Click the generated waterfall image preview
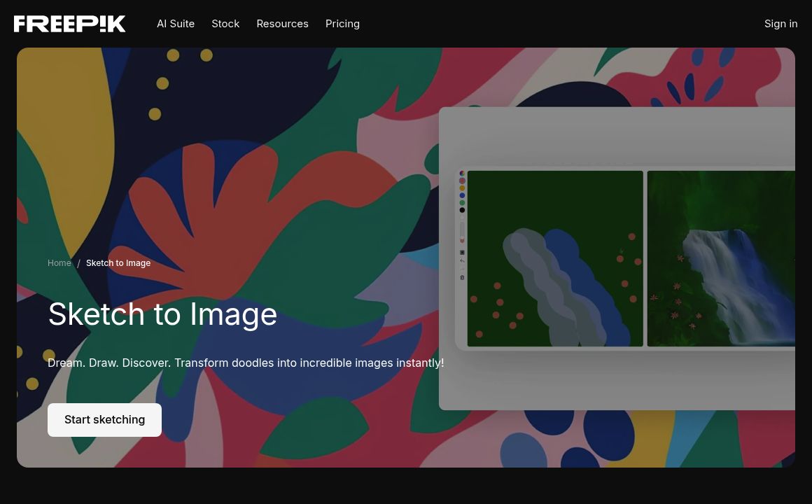Screen dimensions: 812x504 tap(721, 258)
